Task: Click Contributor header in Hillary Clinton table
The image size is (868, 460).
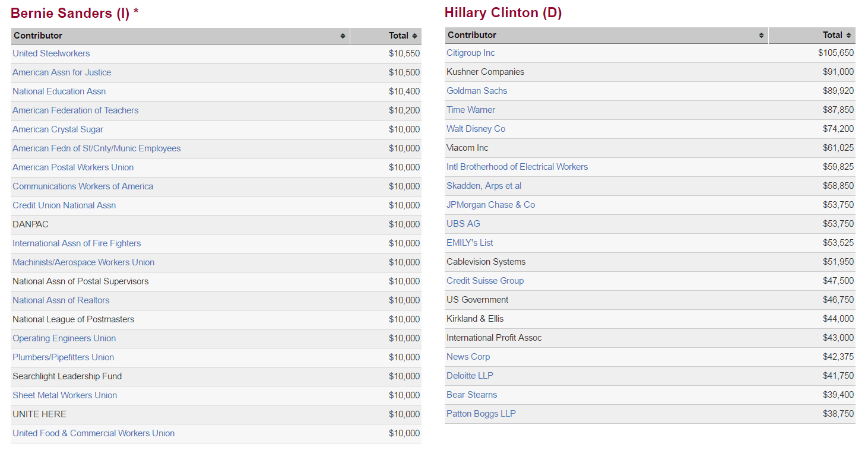Action: (x=606, y=36)
